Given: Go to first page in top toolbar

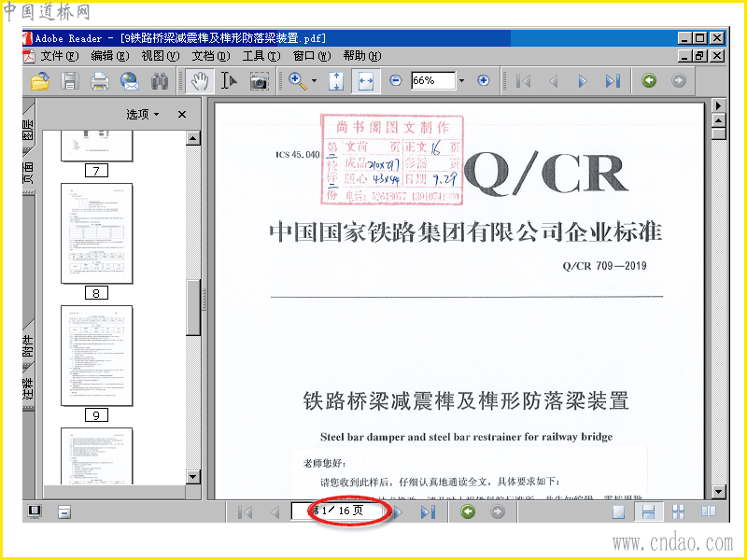Looking at the screenshot, I should [x=524, y=81].
